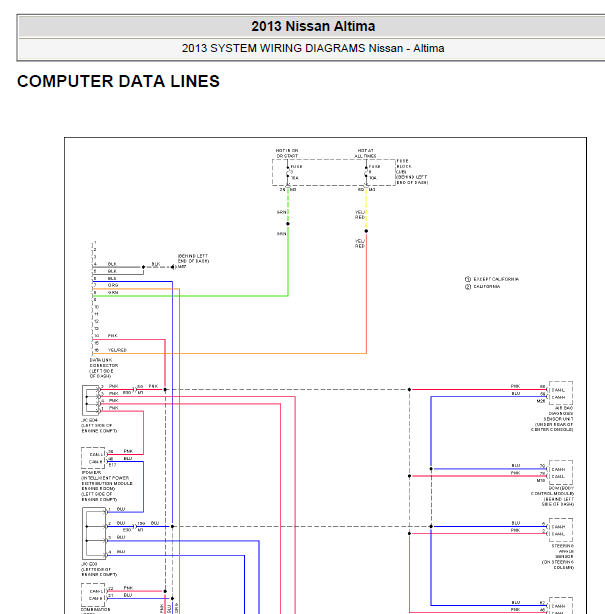Image resolution: width=605 pixels, height=614 pixels.
Task: Click the 'GRN' label at connector pin 8
Action: click(x=113, y=293)
